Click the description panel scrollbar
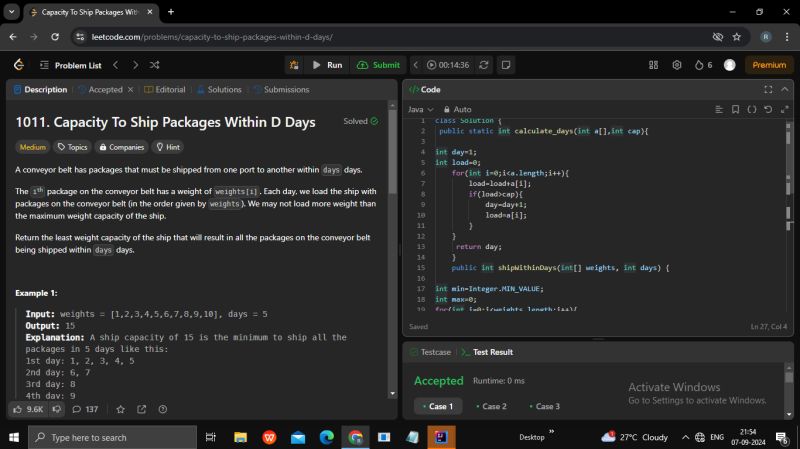Screen dimensions: 800x449 click(x=392, y=153)
